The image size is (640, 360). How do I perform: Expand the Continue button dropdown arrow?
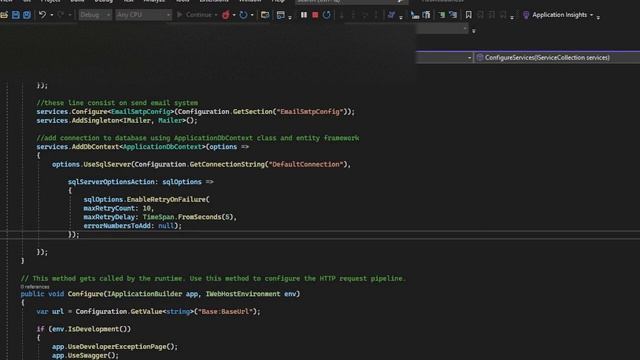click(216, 15)
